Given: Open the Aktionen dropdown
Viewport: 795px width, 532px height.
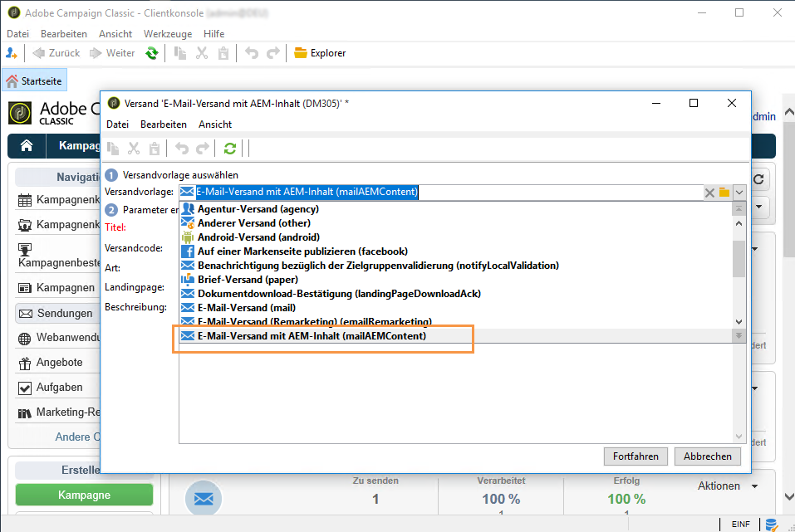Looking at the screenshot, I should 728,486.
